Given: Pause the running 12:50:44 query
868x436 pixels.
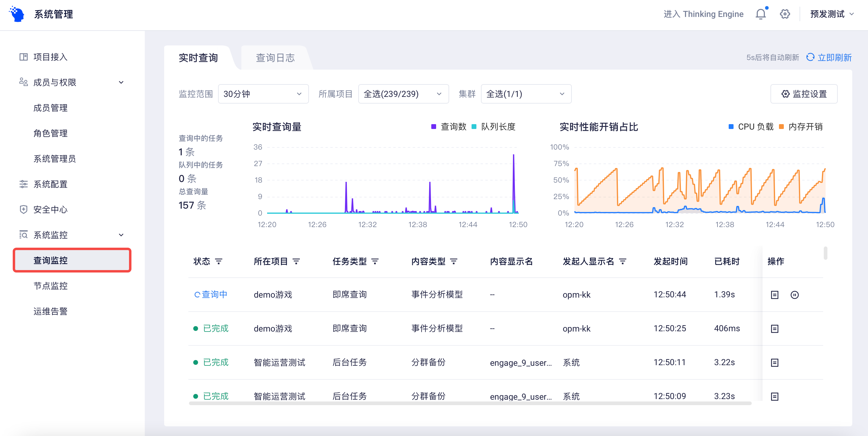Looking at the screenshot, I should pos(794,295).
